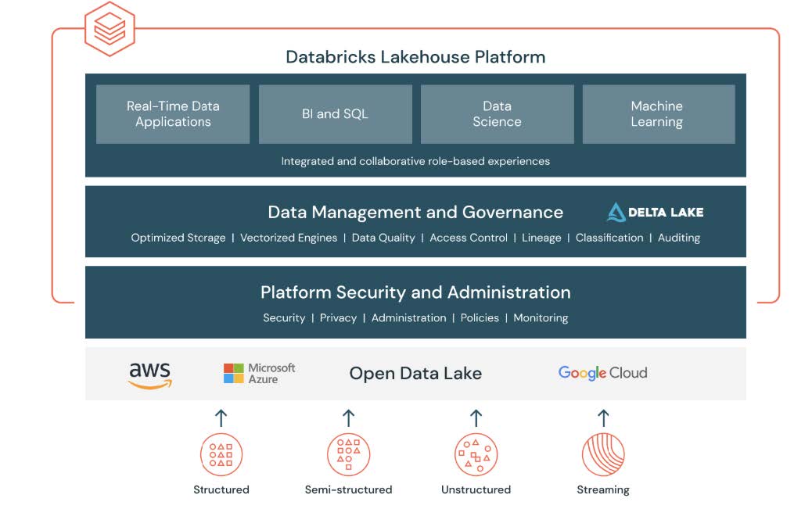Click the Classification label
812x509 pixels.
pos(609,238)
